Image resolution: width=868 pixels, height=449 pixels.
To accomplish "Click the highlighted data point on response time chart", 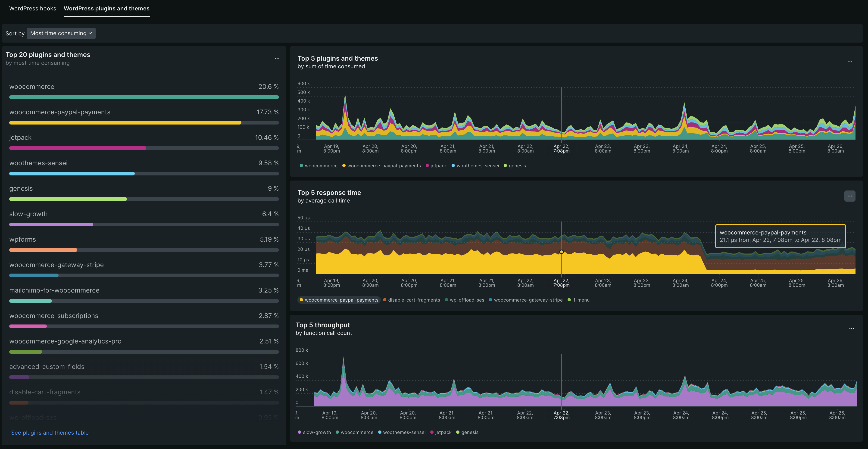I will pos(561,252).
